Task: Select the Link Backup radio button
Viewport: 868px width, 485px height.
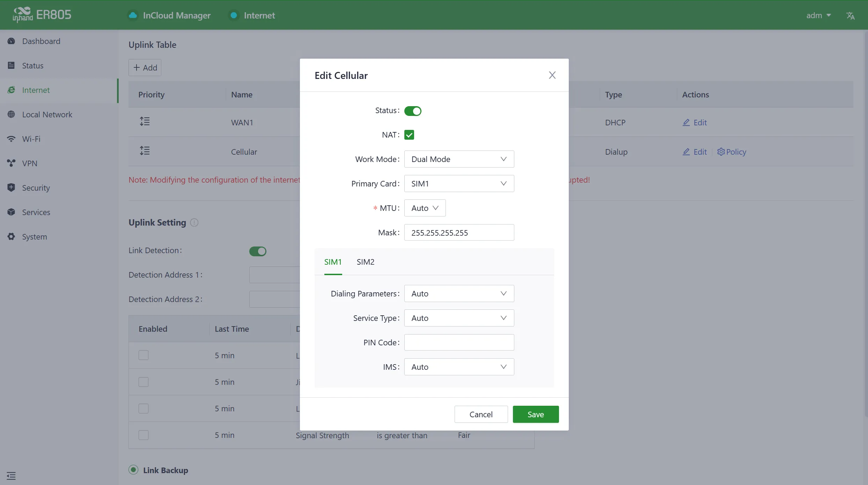Action: [133, 470]
